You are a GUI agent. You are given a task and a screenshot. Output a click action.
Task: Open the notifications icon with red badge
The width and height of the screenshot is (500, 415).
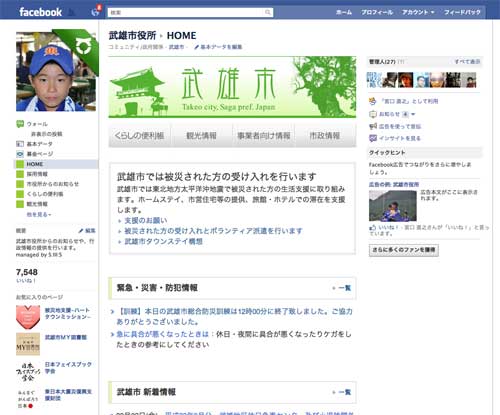click(96, 11)
